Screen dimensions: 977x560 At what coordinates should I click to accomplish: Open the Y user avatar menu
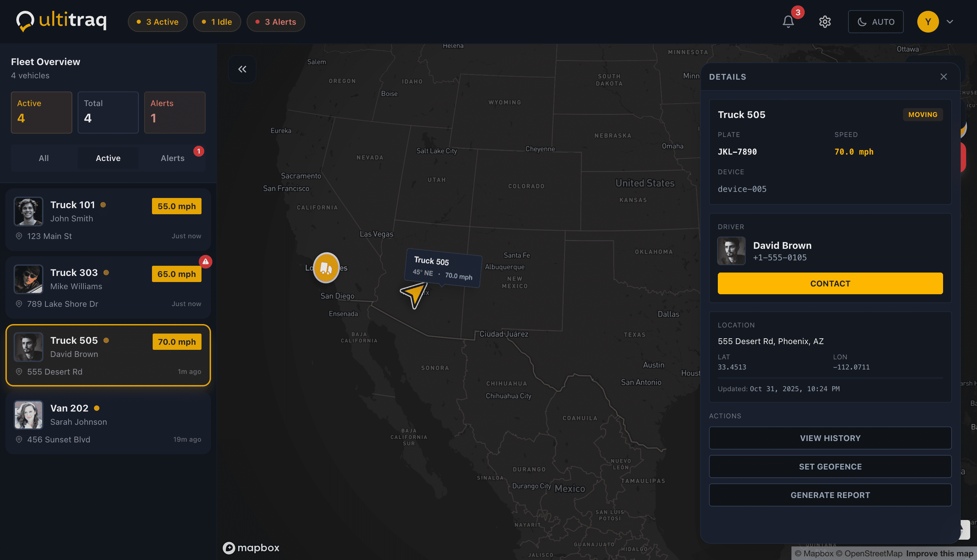pyautogui.click(x=928, y=22)
